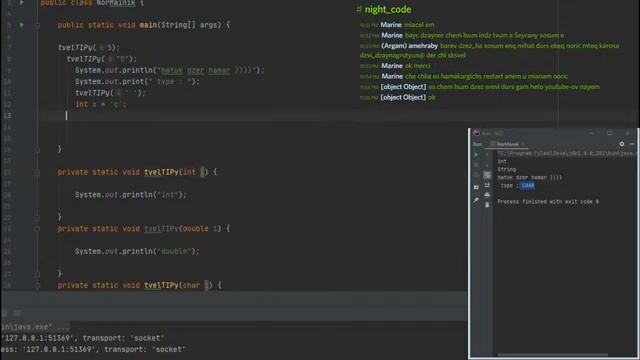This screenshot has width=640, height=360.
Task: Collapse the main method fold marker
Action: (37, 25)
